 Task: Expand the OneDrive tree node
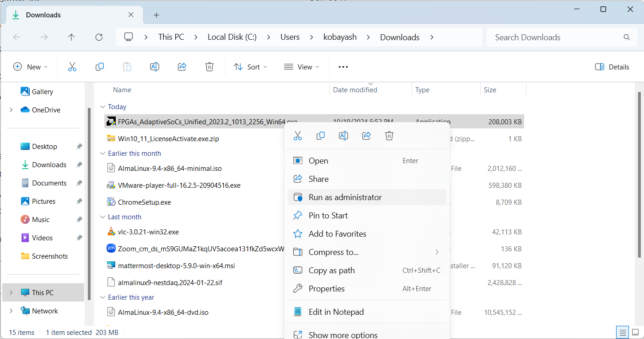click(11, 110)
